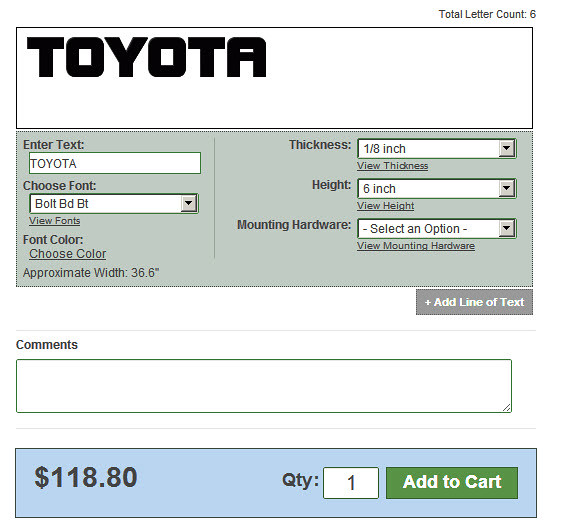This screenshot has height=524, width=568.
Task: Expand the Height dropdown set to 6 inch
Action: [437, 189]
